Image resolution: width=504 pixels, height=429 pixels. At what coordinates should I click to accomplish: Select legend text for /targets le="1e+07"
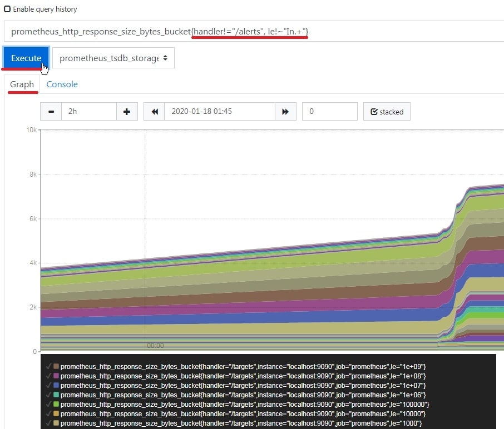click(243, 385)
